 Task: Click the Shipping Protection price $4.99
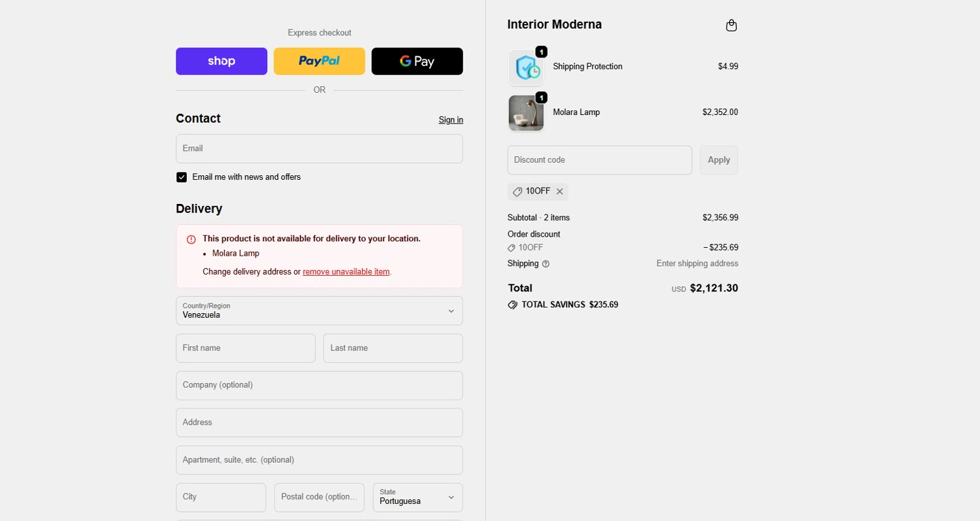click(x=728, y=67)
